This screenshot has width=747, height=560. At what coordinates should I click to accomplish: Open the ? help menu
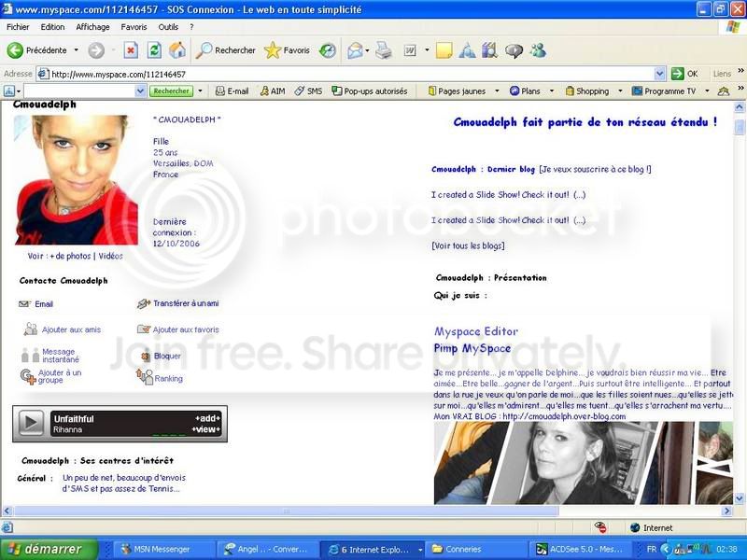[191, 27]
